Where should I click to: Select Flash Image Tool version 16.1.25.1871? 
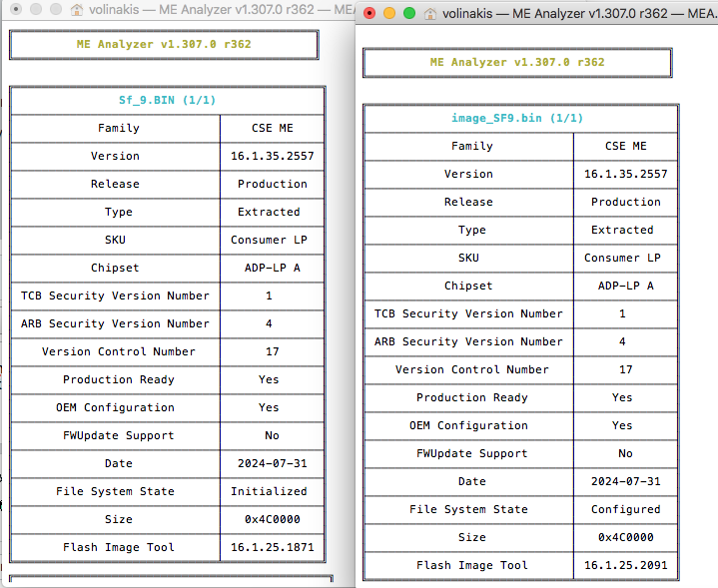pos(273,547)
